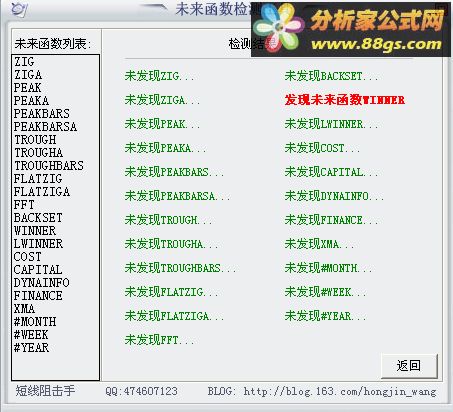Click the QQ:474607123 contact text

pos(142,391)
